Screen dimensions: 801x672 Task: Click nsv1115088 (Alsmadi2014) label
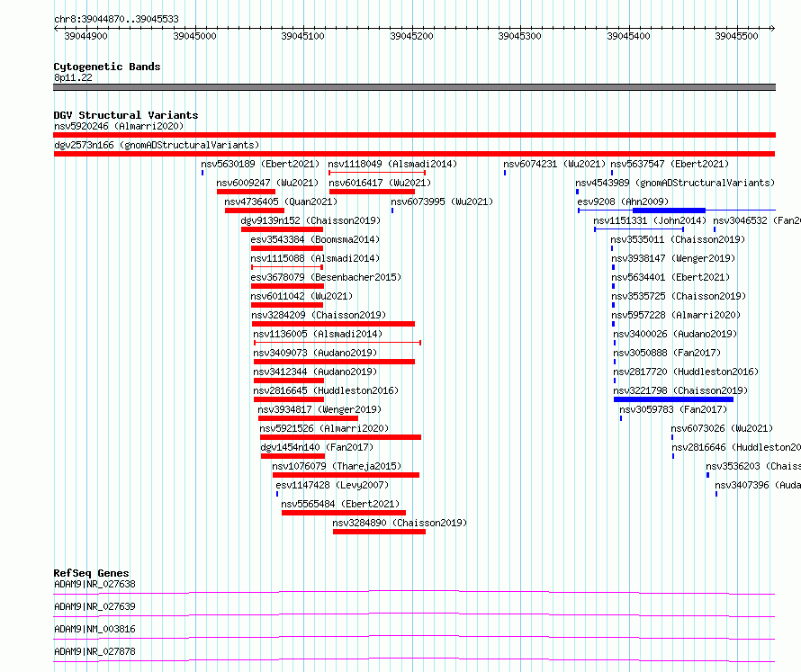(315, 258)
